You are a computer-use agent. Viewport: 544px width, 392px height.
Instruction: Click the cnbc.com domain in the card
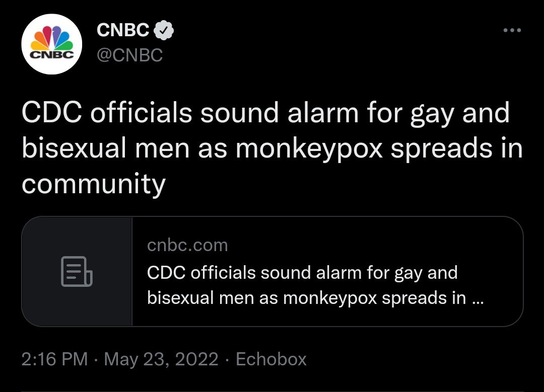click(187, 246)
